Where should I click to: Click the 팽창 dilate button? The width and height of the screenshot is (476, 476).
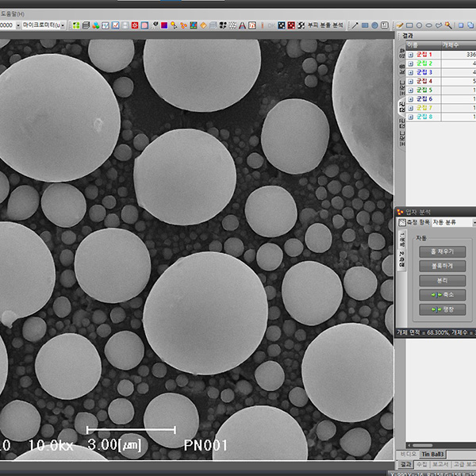443,309
